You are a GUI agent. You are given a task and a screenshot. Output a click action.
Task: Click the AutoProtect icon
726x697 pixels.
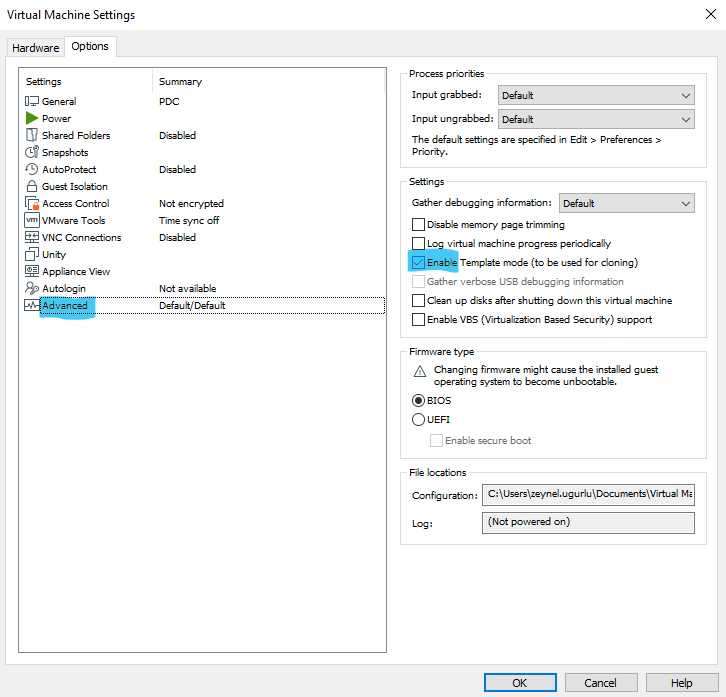[31, 169]
